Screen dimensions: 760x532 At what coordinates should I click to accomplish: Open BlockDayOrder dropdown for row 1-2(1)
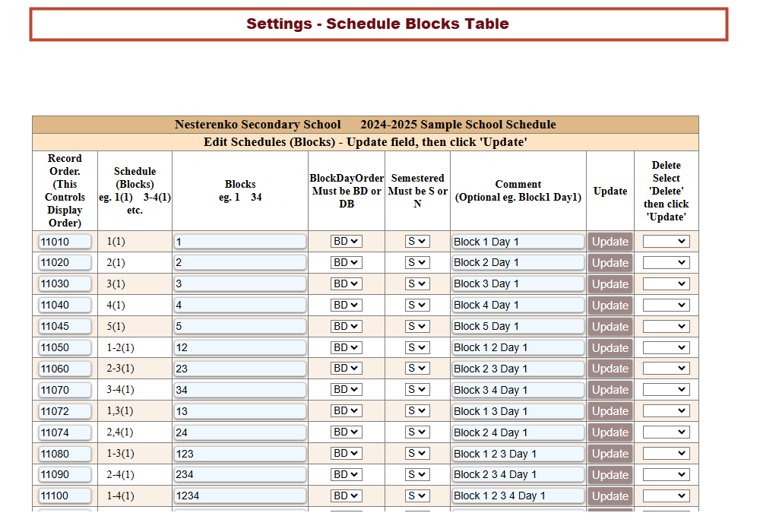pyautogui.click(x=347, y=347)
